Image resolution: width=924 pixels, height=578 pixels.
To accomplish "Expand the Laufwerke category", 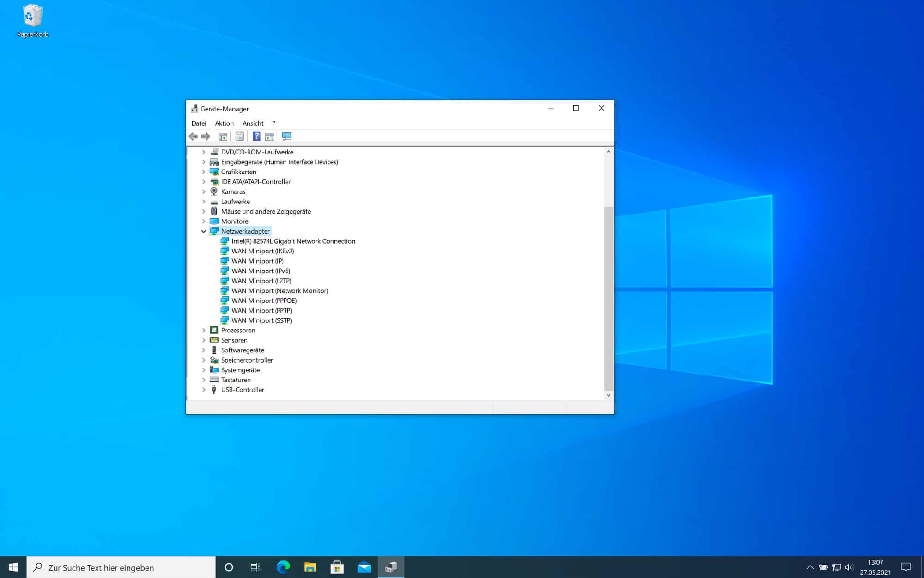I will 204,202.
